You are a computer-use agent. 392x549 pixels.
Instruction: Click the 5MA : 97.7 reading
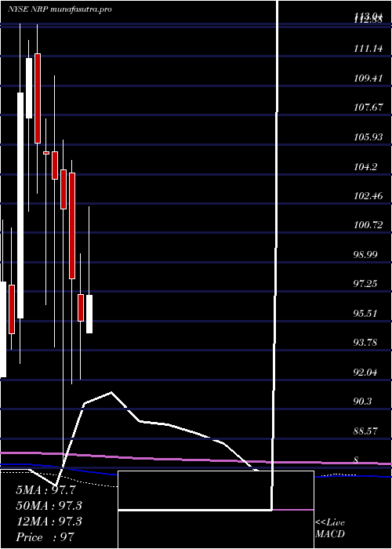click(45, 490)
